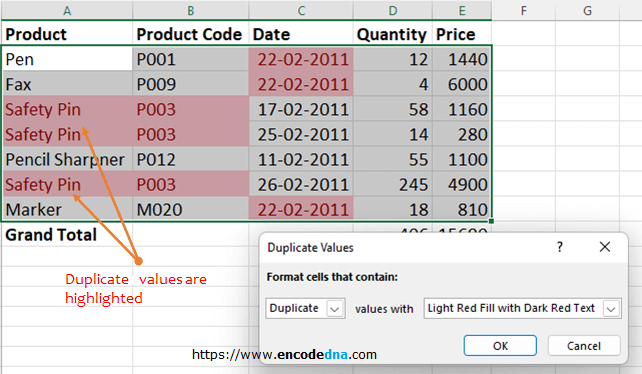642x374 pixels.
Task: Click the Product header cell
Action: pyautogui.click(x=67, y=34)
